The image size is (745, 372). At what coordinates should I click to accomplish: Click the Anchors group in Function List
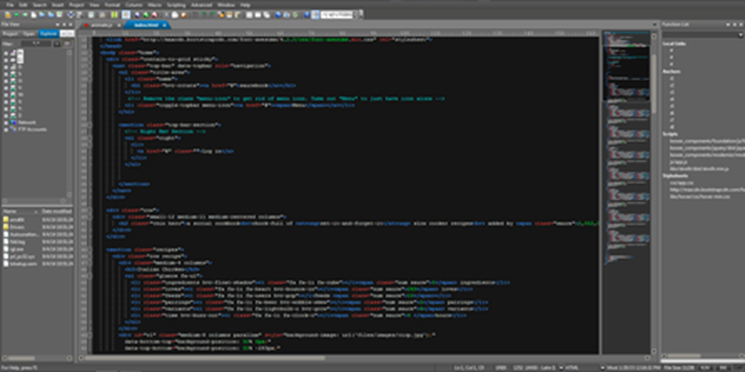click(x=672, y=71)
